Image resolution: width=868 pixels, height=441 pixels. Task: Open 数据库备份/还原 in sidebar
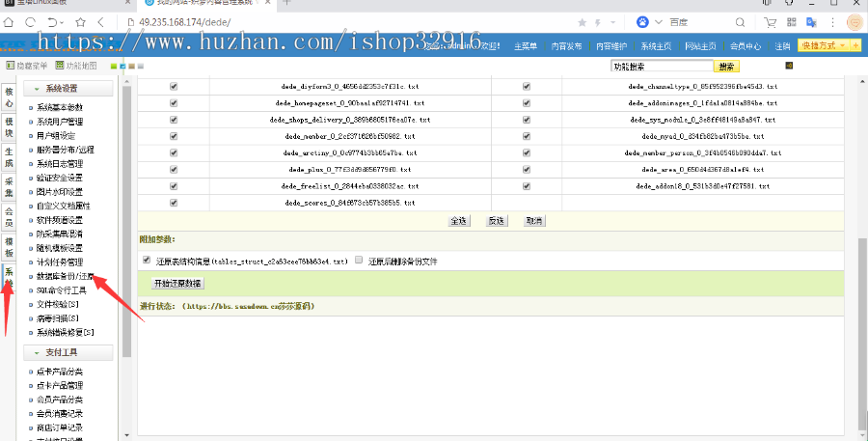pyautogui.click(x=66, y=276)
